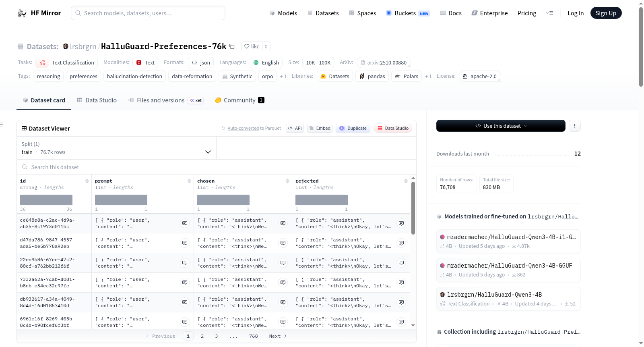The height and width of the screenshot is (347, 644).
Task: Sort the chosen column
Action: pos(287,181)
